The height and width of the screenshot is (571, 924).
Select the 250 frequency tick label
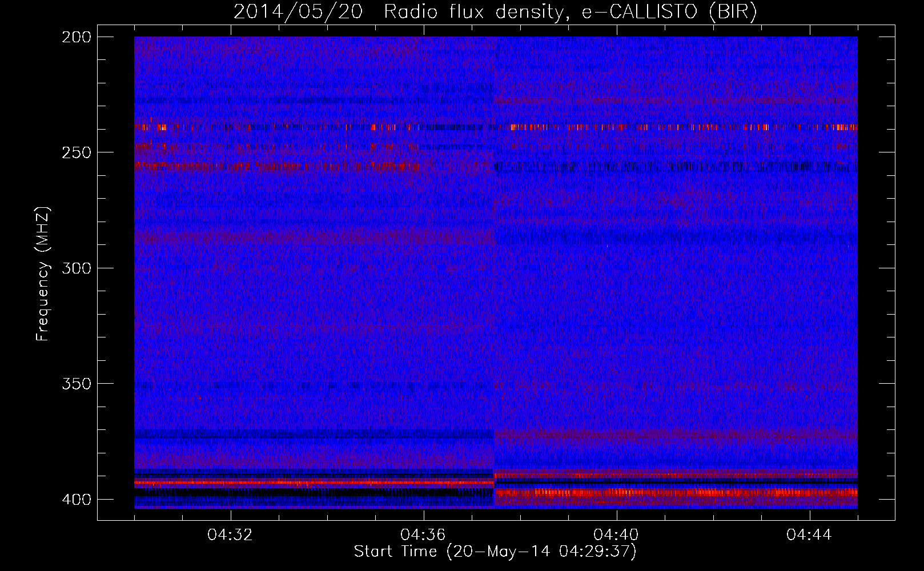76,152
